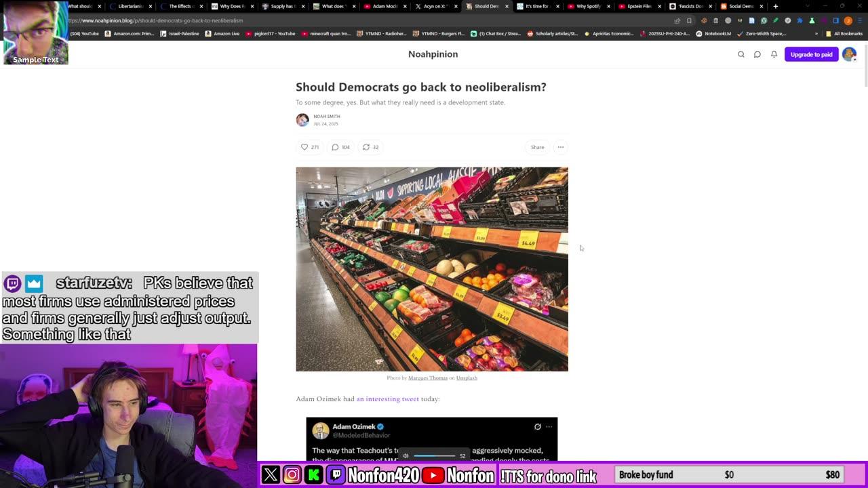Open Adam Ozimek's tweet profile picture
This screenshot has height=488, width=868.
point(321,430)
